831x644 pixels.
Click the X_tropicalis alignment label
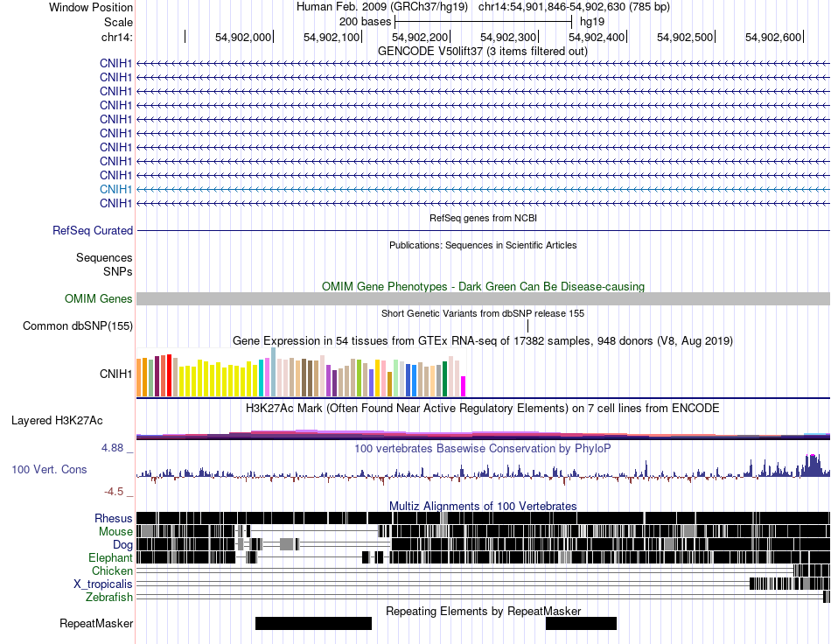103,584
